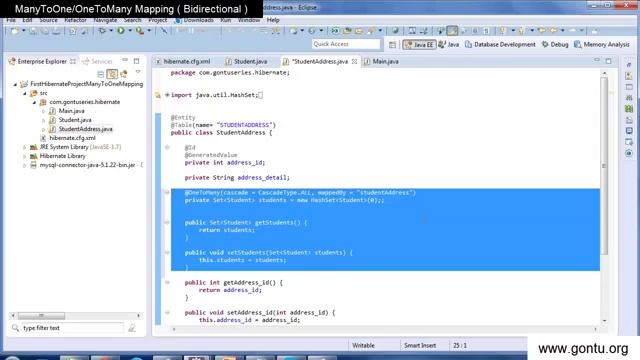Image resolution: width=640 pixels, height=360 pixels.
Task: Select StudentAddress.java in the explorer tree
Action: [85, 129]
